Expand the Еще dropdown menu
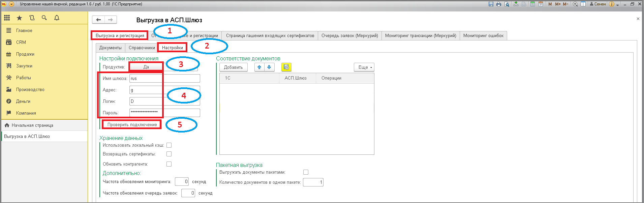644x203 pixels. (x=364, y=67)
